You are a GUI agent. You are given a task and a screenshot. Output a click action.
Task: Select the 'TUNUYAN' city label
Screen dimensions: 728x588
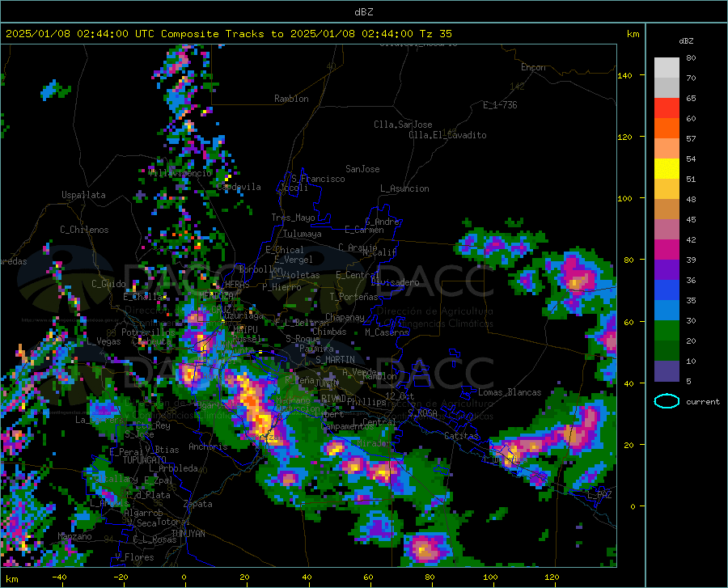[x=188, y=533]
